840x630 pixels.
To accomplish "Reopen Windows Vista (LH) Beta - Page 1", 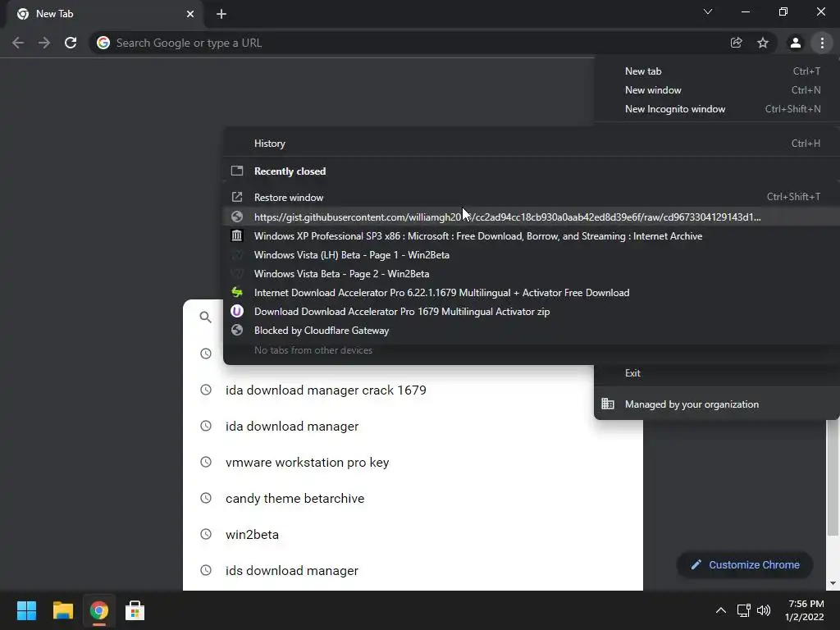I will coord(532,254).
